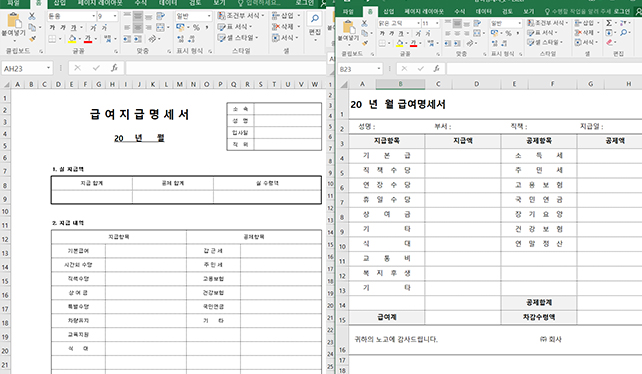
Task: Click accounting number format, right window
Action: [495, 33]
